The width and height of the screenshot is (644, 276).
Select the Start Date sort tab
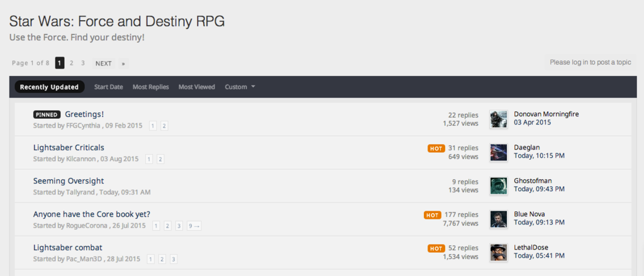point(108,87)
